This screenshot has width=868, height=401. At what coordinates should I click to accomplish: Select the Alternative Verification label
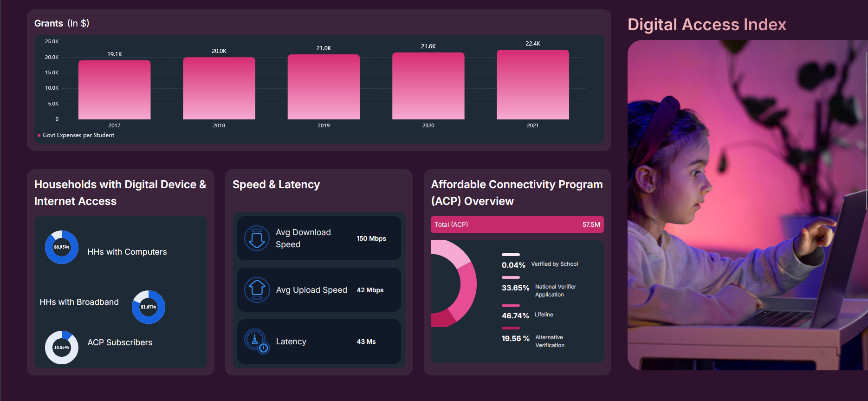tap(550, 341)
